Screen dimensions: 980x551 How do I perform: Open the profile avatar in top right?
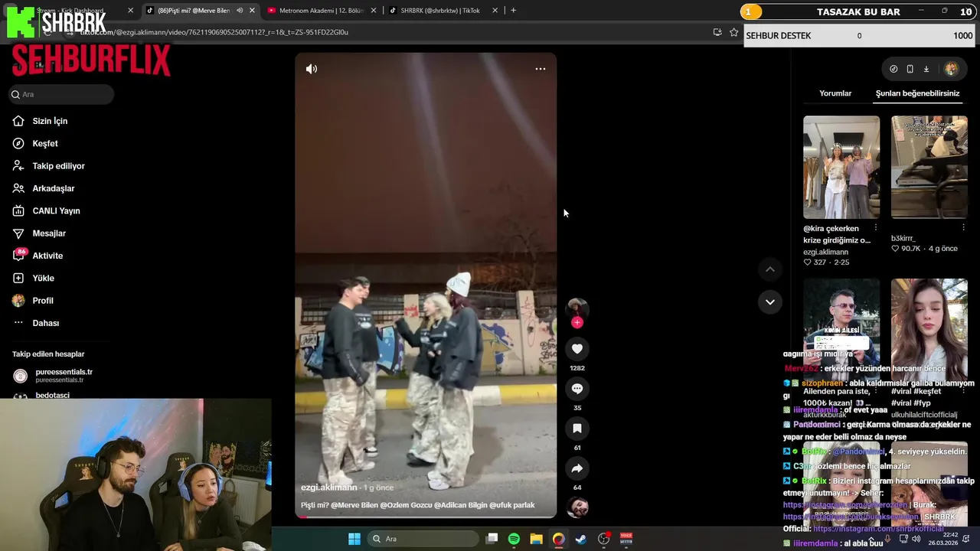pyautogui.click(x=951, y=69)
